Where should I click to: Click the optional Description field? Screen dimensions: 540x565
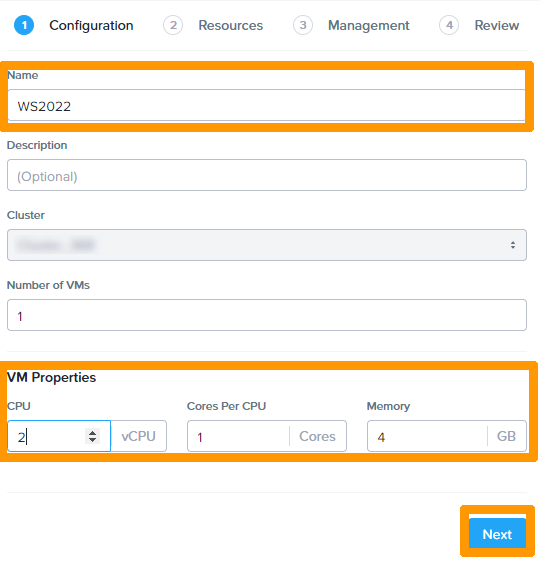(267, 175)
